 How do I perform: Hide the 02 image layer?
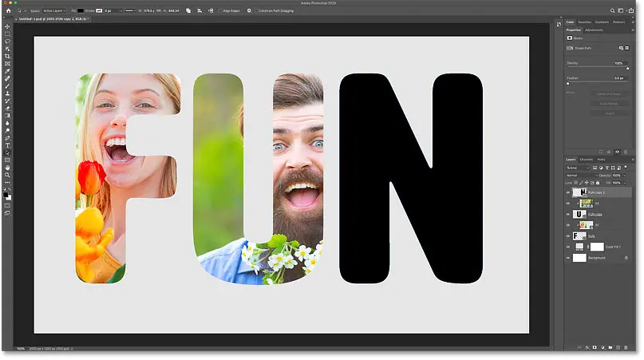pyautogui.click(x=568, y=203)
